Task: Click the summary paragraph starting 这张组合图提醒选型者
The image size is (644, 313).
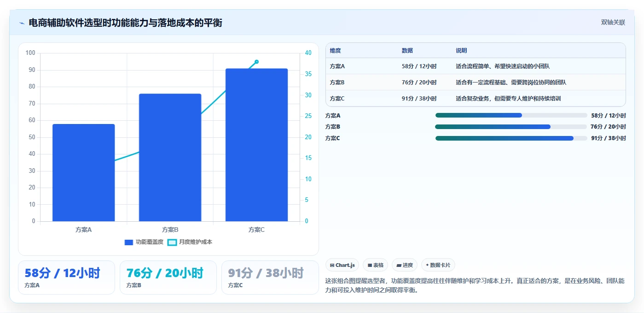Action: 475,285
